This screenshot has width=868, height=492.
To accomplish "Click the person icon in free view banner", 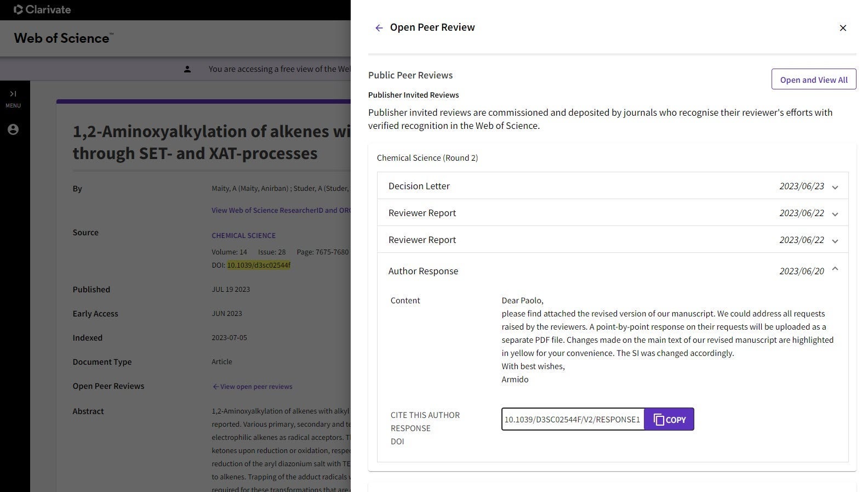I will tap(187, 69).
